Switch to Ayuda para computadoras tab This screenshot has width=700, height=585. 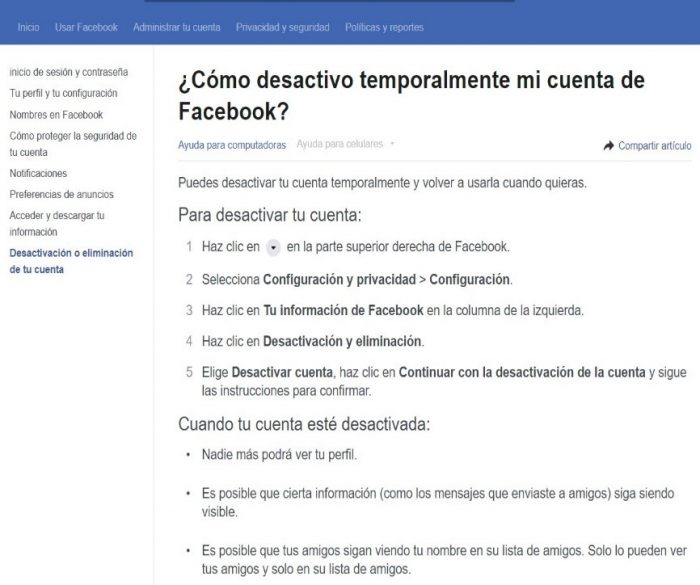point(232,145)
